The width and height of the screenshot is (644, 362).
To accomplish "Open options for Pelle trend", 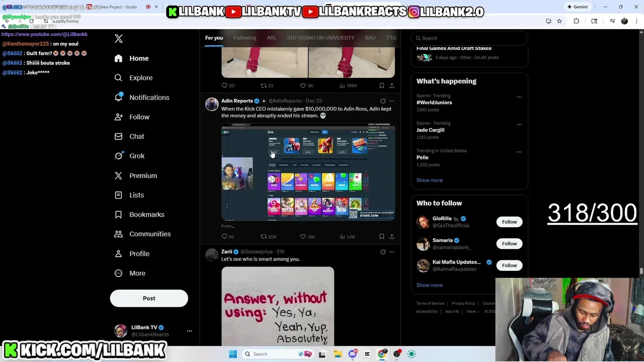I will (519, 152).
